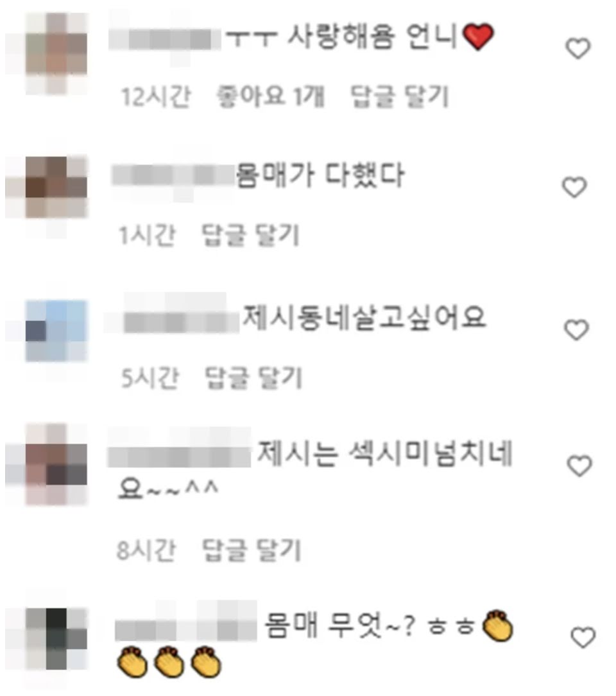616x696 pixels.
Task: Like the '사랑해용 언니' comment with heart icon
Action: (x=578, y=48)
